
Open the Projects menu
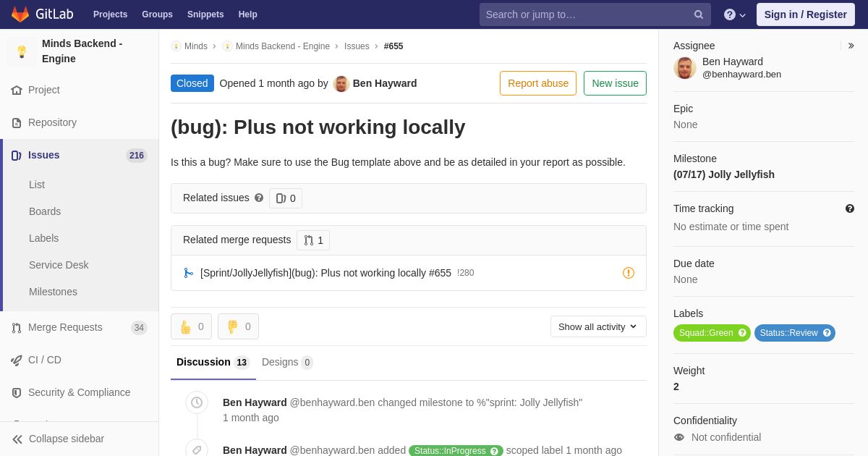[x=110, y=14]
